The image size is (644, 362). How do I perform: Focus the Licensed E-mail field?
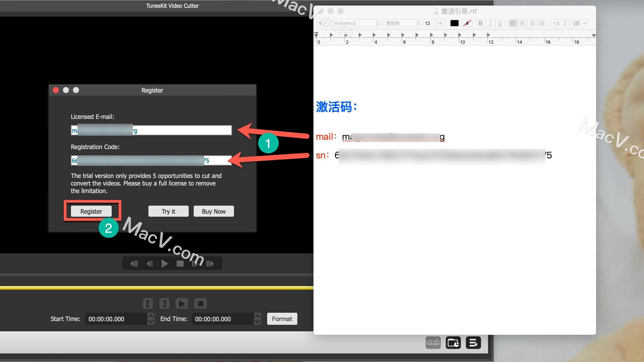(151, 130)
